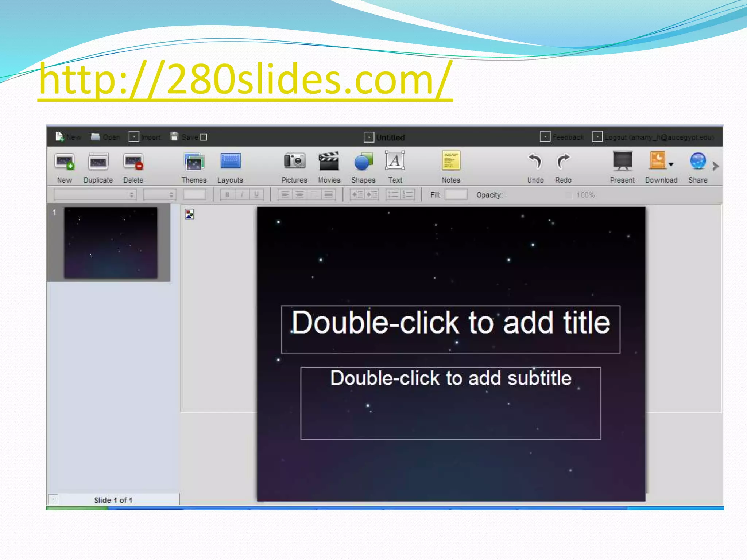This screenshot has height=560, width=747.
Task: Apply a numbered list
Action: (407, 195)
